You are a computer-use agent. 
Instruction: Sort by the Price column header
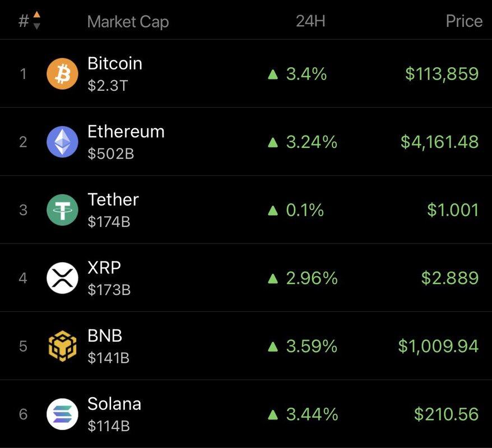tap(464, 21)
